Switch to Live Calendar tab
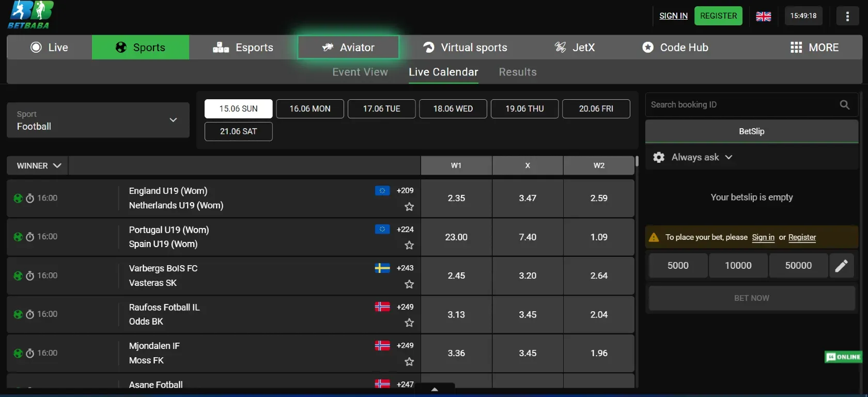The height and width of the screenshot is (397, 868). point(443,72)
